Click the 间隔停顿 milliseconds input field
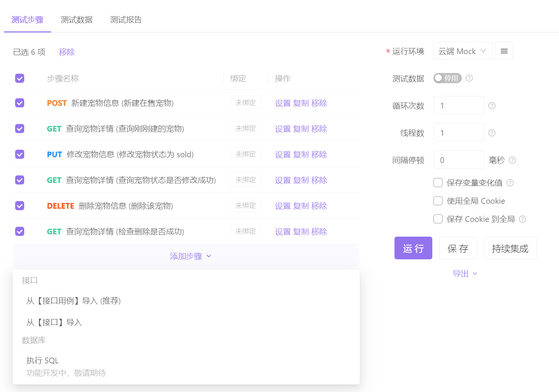 (x=459, y=160)
